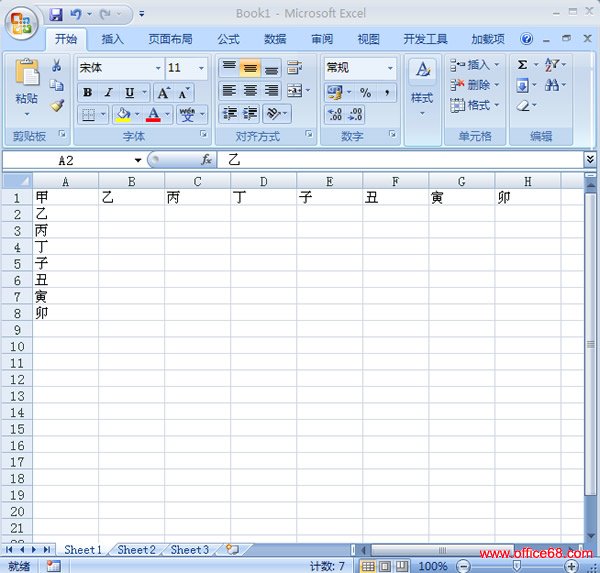
Task: Decrease font size with small A
Action: coord(184,93)
